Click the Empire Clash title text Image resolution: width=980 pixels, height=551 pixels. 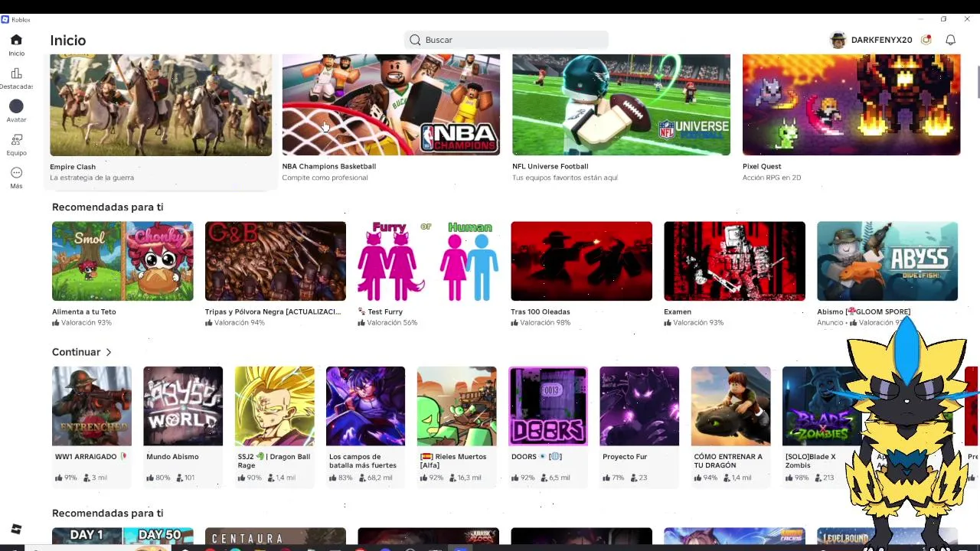pyautogui.click(x=73, y=167)
